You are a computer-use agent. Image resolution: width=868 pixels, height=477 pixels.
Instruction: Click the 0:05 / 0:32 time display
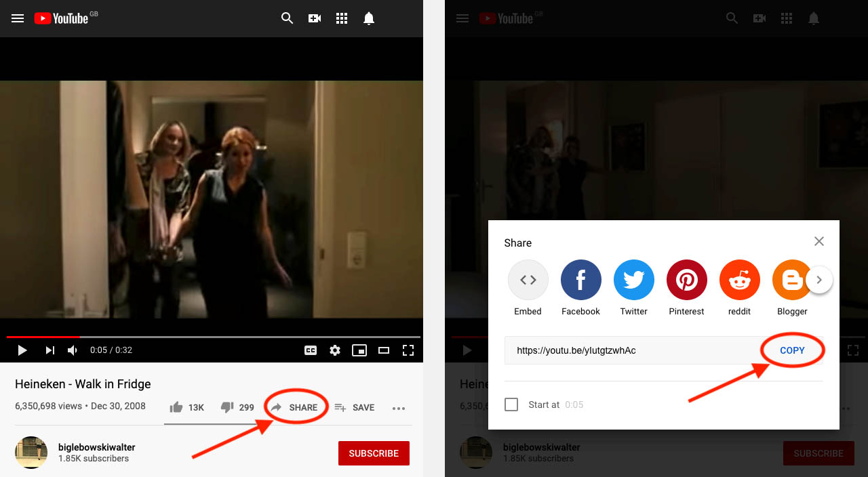tap(111, 350)
